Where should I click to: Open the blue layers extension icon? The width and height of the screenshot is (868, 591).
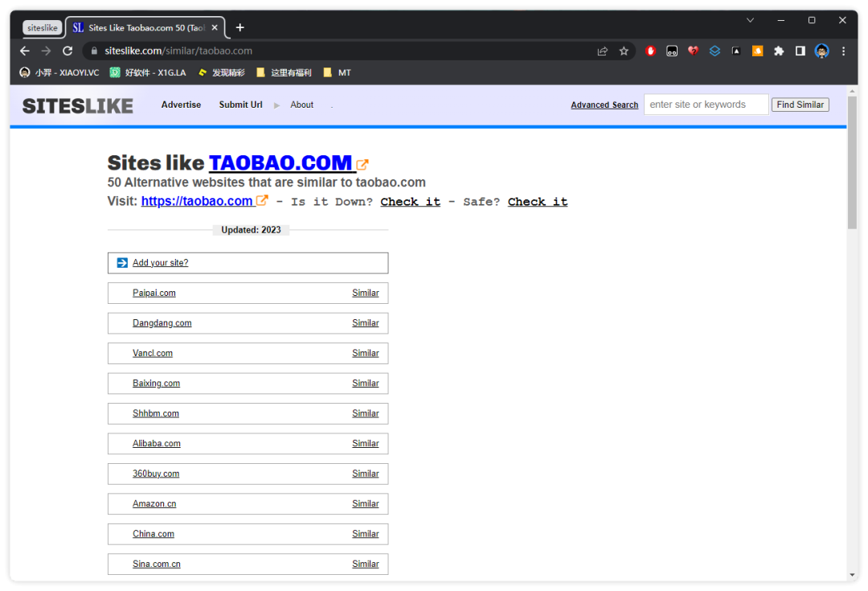(x=714, y=51)
